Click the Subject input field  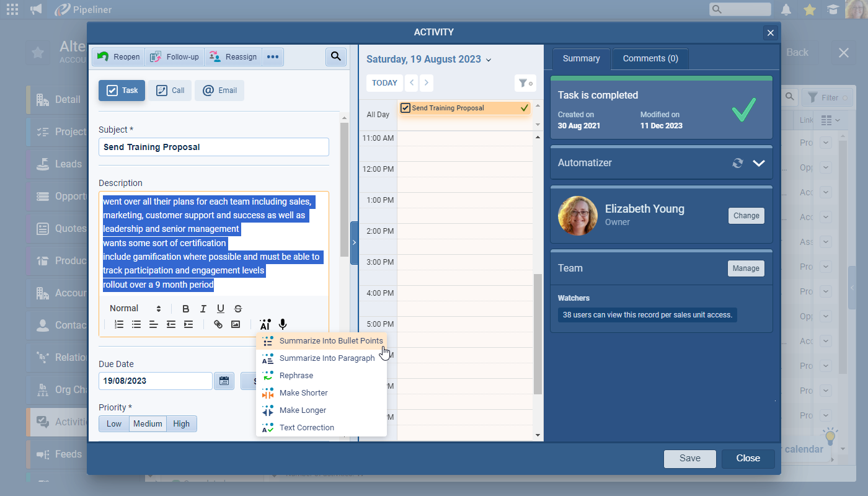click(x=213, y=147)
